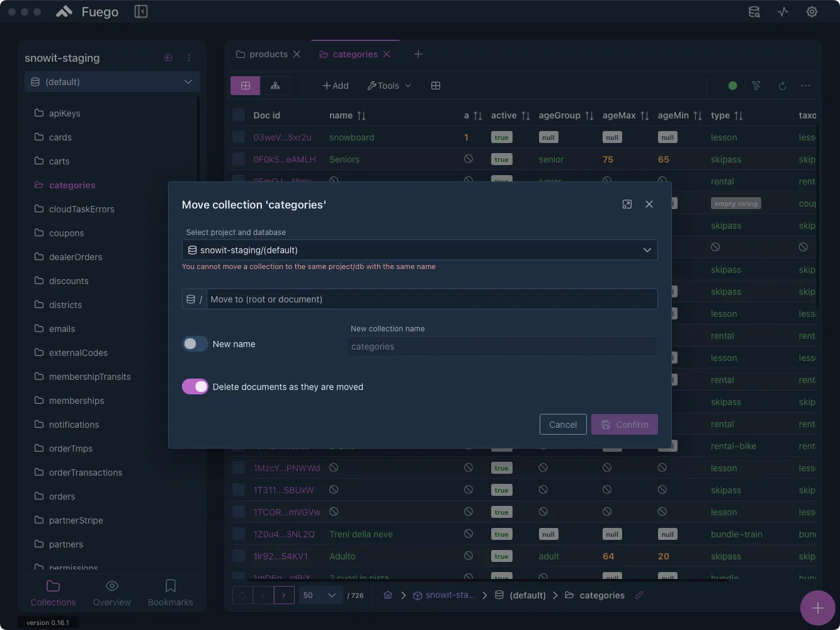This screenshot has height=630, width=840.
Task: Click the back arrow next to snowit-staging
Action: 168,58
